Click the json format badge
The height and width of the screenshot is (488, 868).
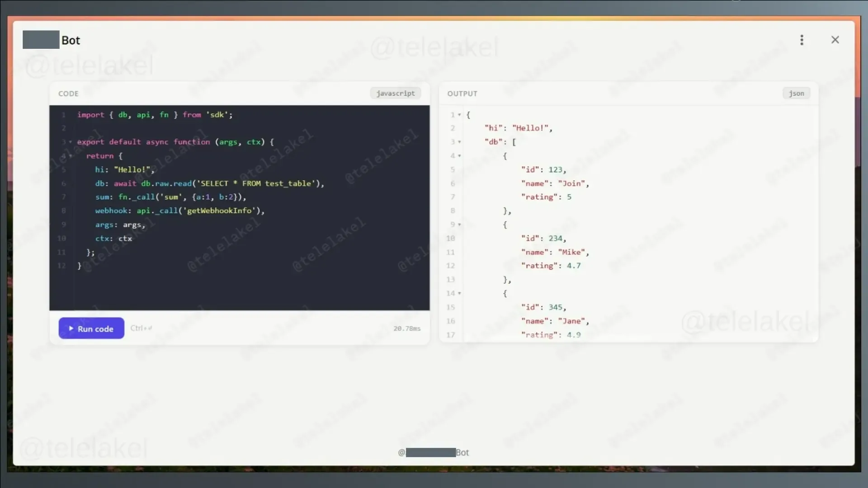pyautogui.click(x=796, y=94)
